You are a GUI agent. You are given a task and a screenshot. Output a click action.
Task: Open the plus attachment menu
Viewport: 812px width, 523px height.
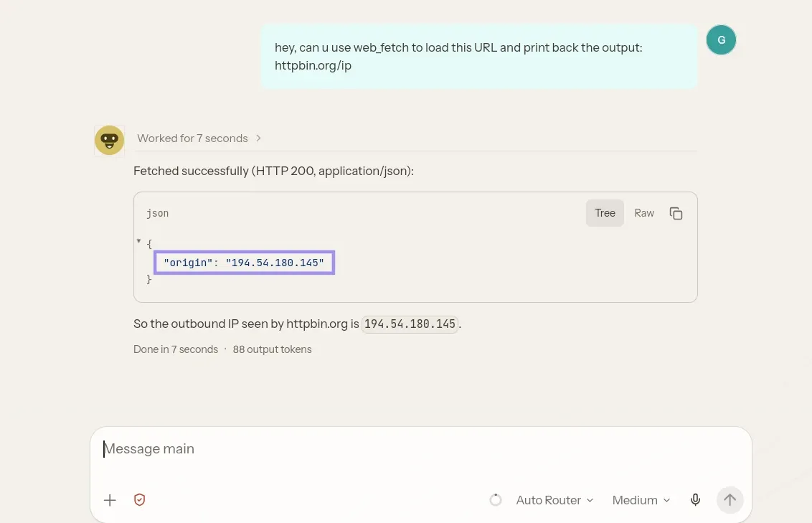click(x=110, y=500)
